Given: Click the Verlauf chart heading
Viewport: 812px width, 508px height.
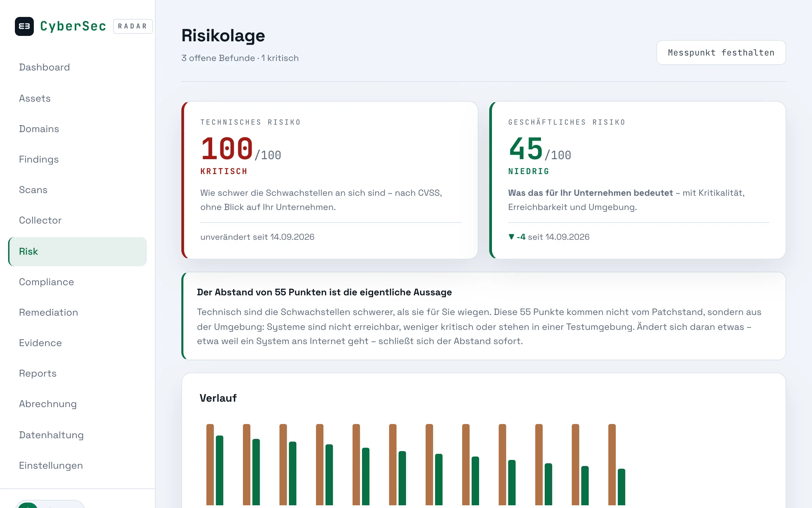Looking at the screenshot, I should (x=218, y=398).
